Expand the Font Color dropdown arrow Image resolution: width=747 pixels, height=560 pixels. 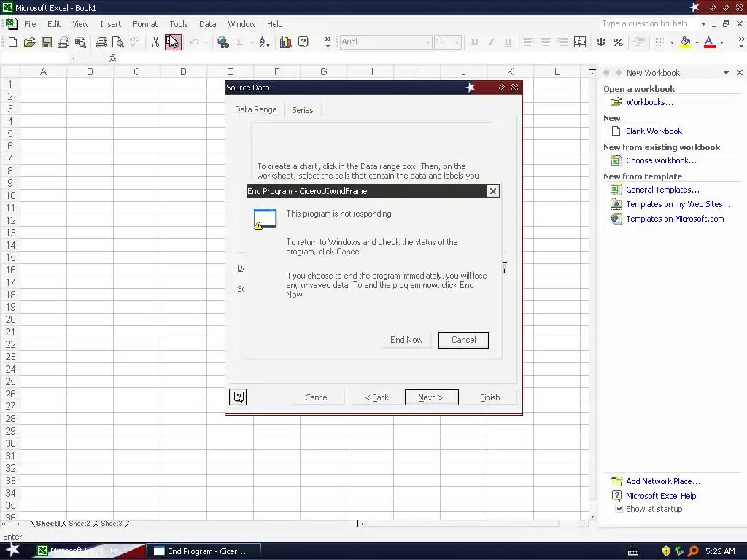(x=721, y=42)
